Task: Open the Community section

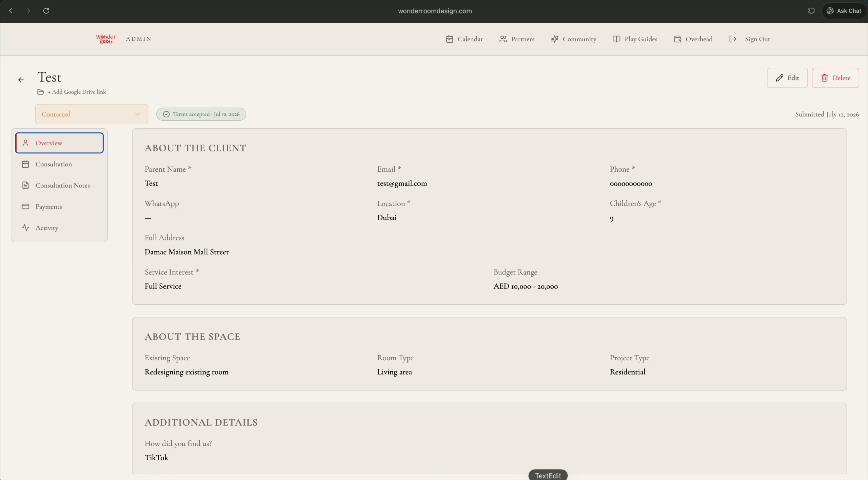Action: (x=573, y=39)
